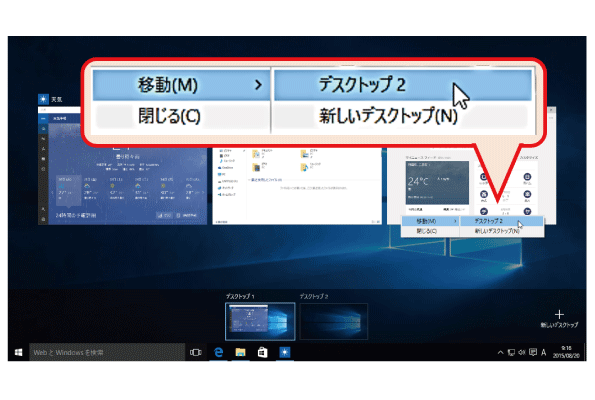Switch to the デスクトップ 2 thumbnail
This screenshot has height=400, width=595.
334,321
